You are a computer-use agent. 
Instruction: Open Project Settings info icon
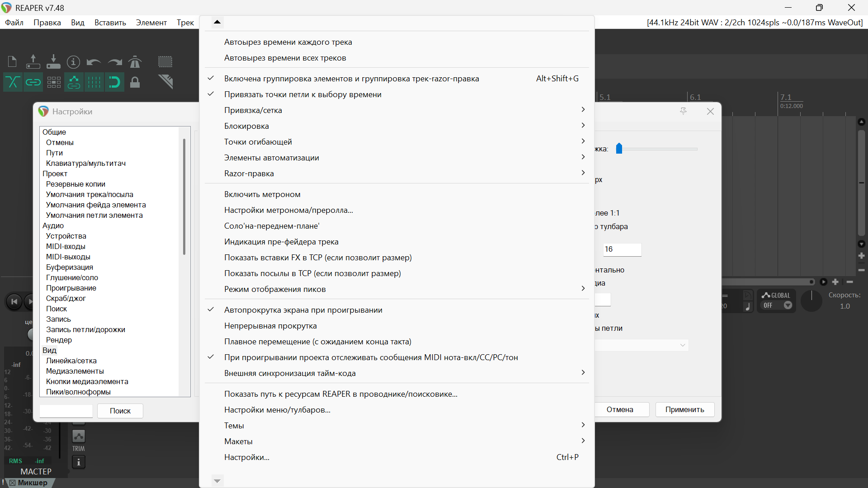point(73,61)
